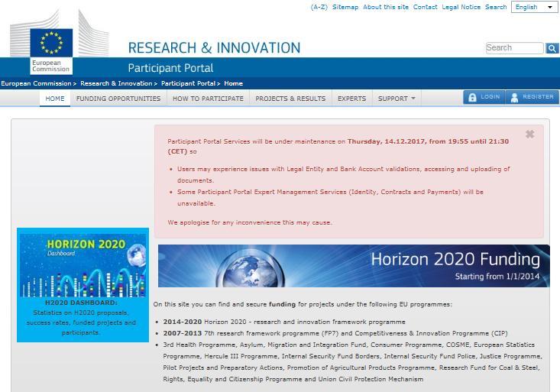The image size is (560, 392).
Task: Open the Legal Notice link
Action: tap(461, 7)
